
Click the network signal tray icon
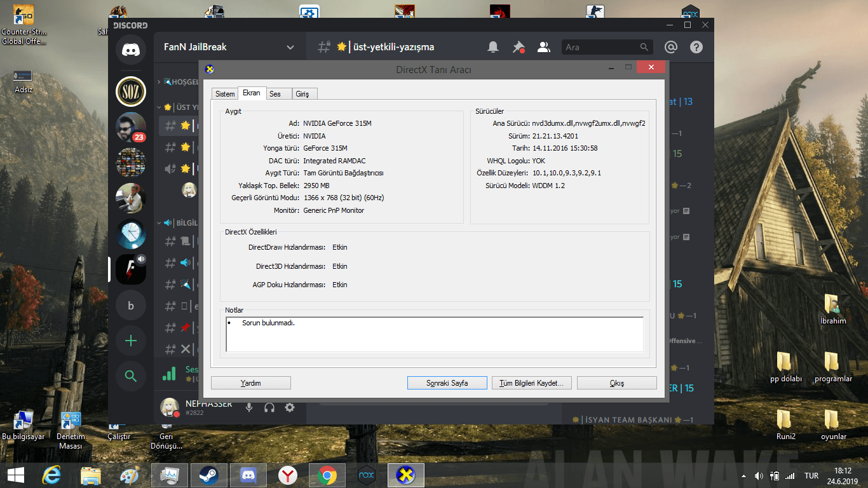click(x=790, y=476)
